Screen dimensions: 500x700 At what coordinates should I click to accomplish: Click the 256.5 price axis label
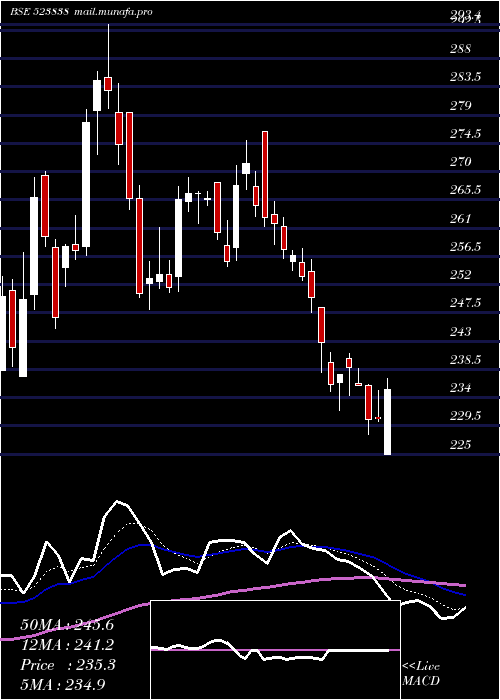pos(465,247)
